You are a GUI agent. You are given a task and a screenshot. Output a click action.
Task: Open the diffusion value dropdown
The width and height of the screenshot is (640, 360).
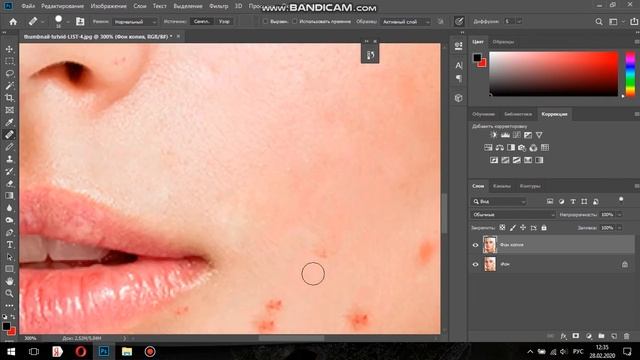pos(519,22)
